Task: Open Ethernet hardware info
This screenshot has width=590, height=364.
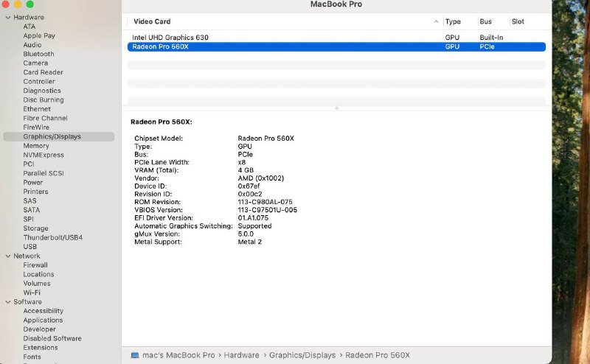Action: coord(37,109)
